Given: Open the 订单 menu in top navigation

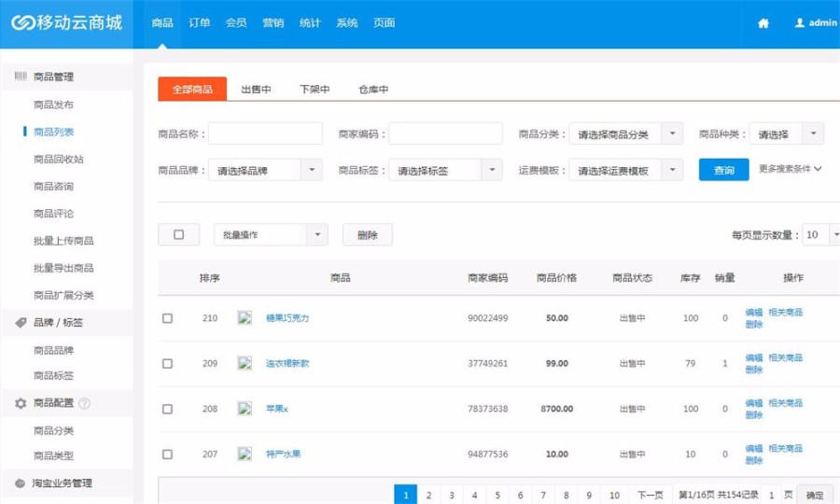Looking at the screenshot, I should click(199, 23).
